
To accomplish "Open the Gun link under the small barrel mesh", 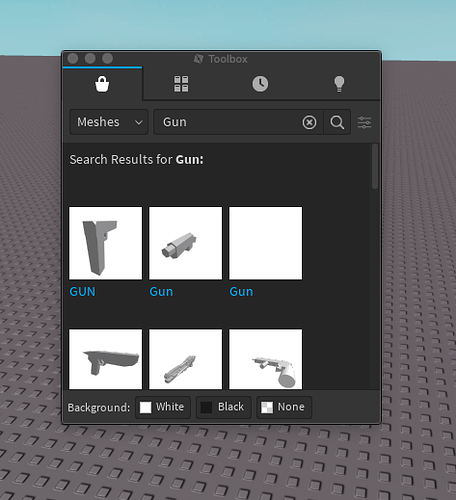I will tap(161, 292).
